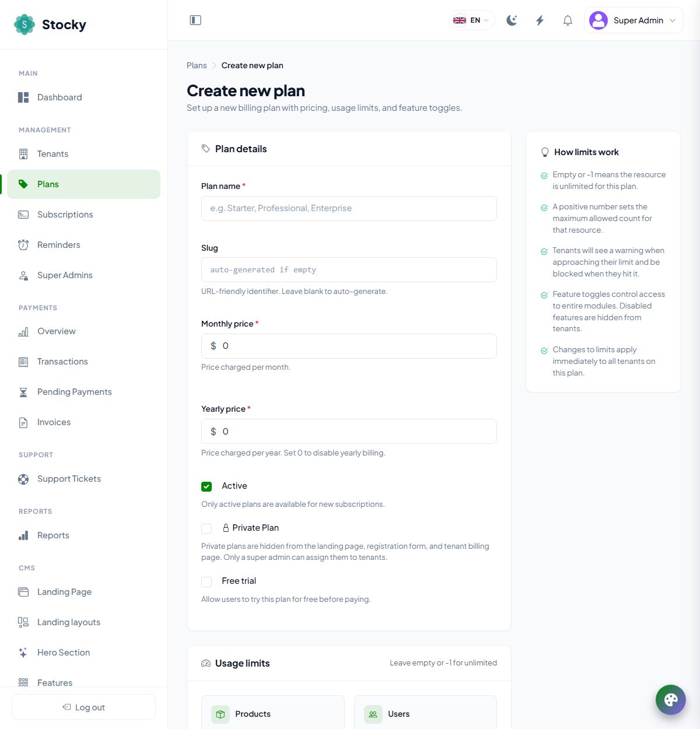Click the Tenants building icon
Viewport: 700px width, 729px height.
[x=23, y=154]
